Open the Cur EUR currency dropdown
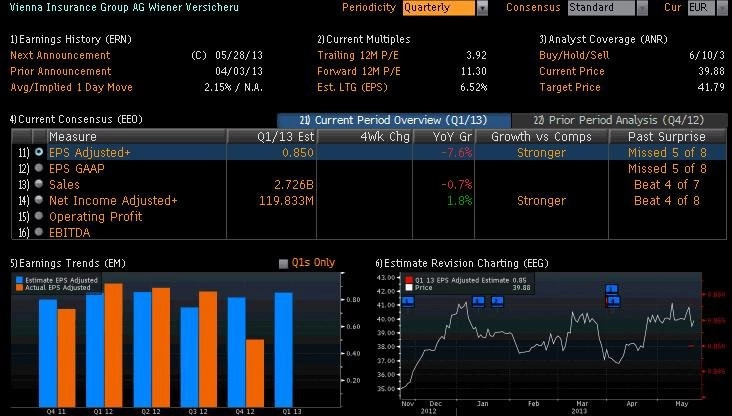 [702, 7]
